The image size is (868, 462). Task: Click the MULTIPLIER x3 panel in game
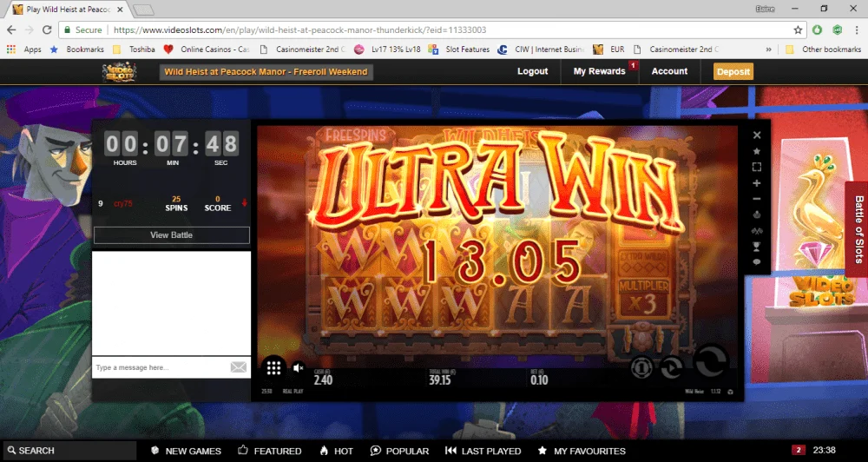point(643,298)
